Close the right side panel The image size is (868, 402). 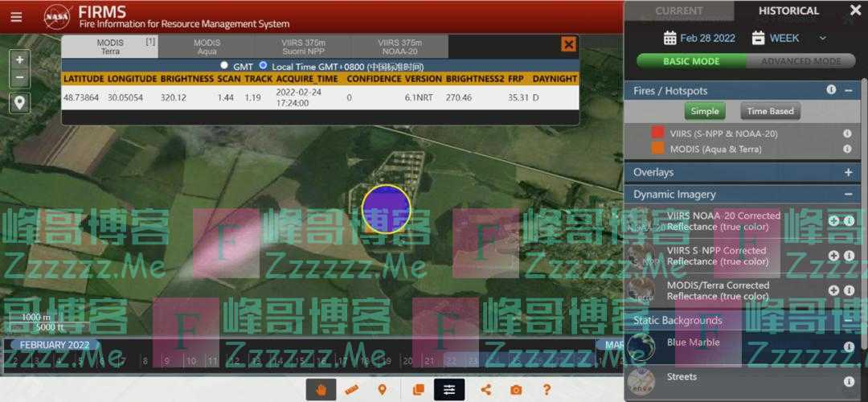[x=855, y=10]
